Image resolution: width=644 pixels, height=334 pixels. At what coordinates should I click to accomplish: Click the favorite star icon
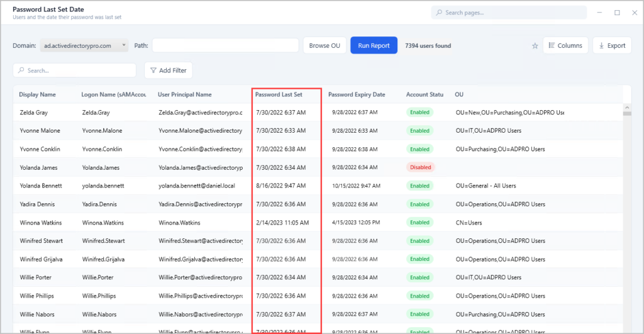pyautogui.click(x=535, y=46)
